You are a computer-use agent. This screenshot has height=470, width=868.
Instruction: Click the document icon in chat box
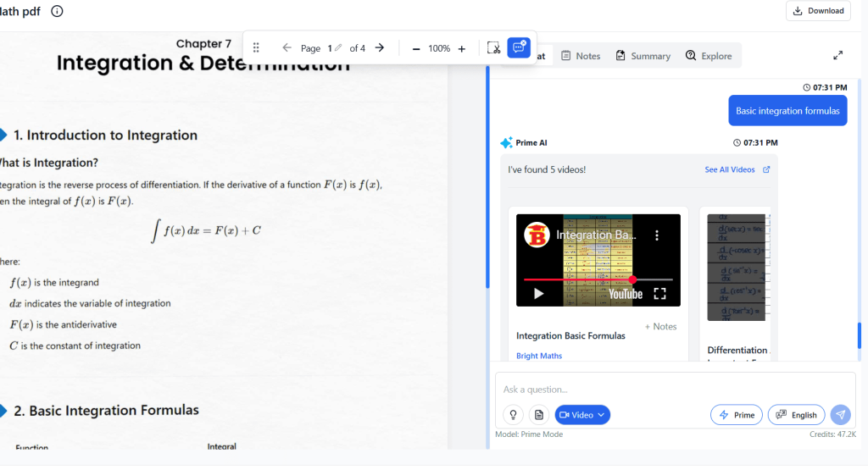click(x=538, y=415)
